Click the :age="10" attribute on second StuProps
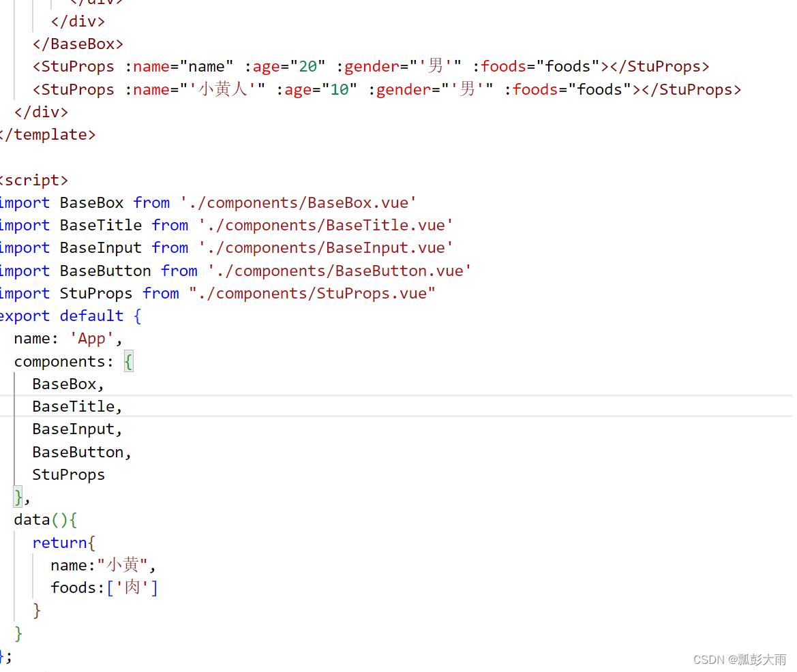Viewport: 797px width, 672px height. [x=318, y=89]
